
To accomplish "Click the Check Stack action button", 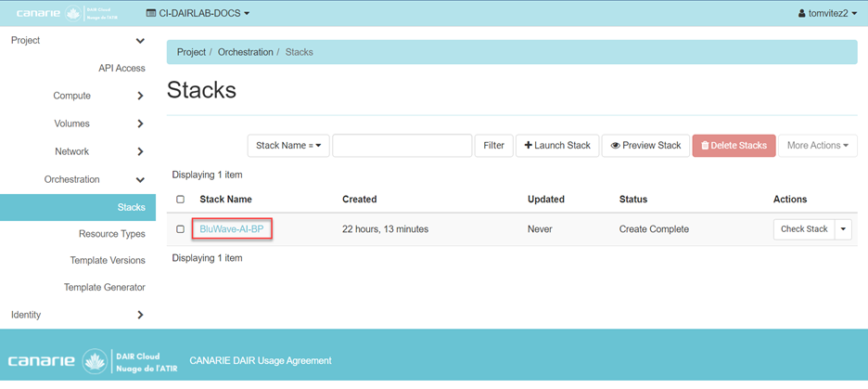I will tap(803, 229).
